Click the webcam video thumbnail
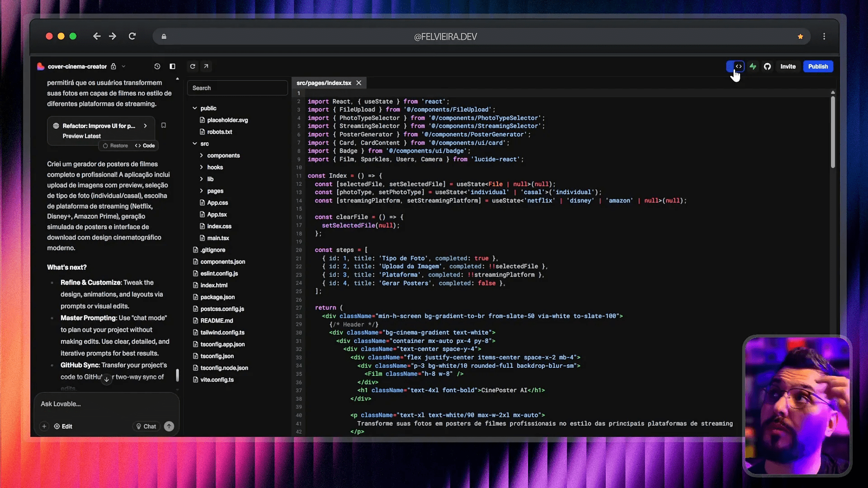Screen dimensions: 868x488 pos(797,405)
